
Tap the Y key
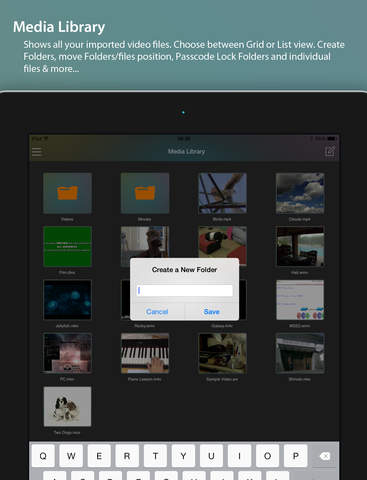pyautogui.click(x=183, y=456)
